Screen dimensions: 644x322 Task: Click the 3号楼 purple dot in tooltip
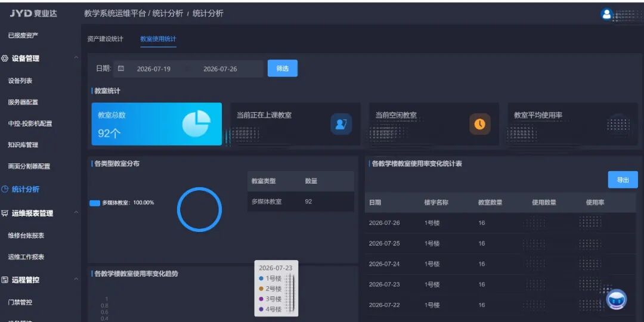[261, 299]
